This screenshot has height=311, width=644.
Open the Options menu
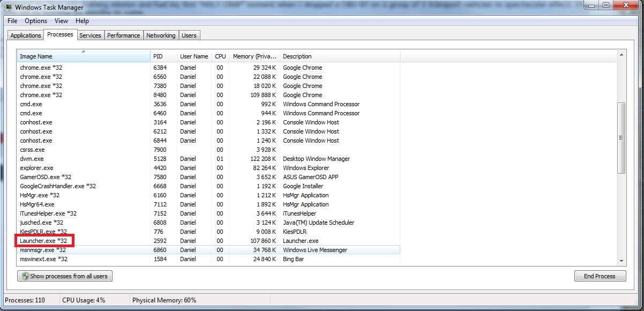click(36, 21)
